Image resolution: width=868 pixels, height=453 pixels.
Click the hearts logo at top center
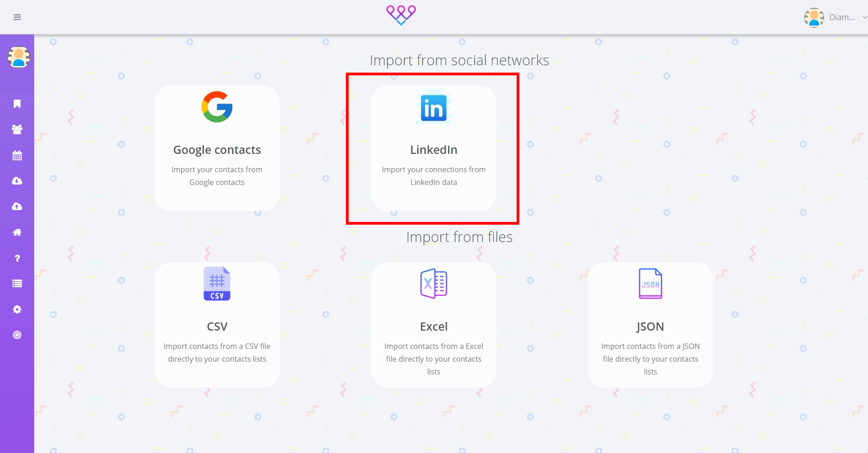tap(401, 15)
